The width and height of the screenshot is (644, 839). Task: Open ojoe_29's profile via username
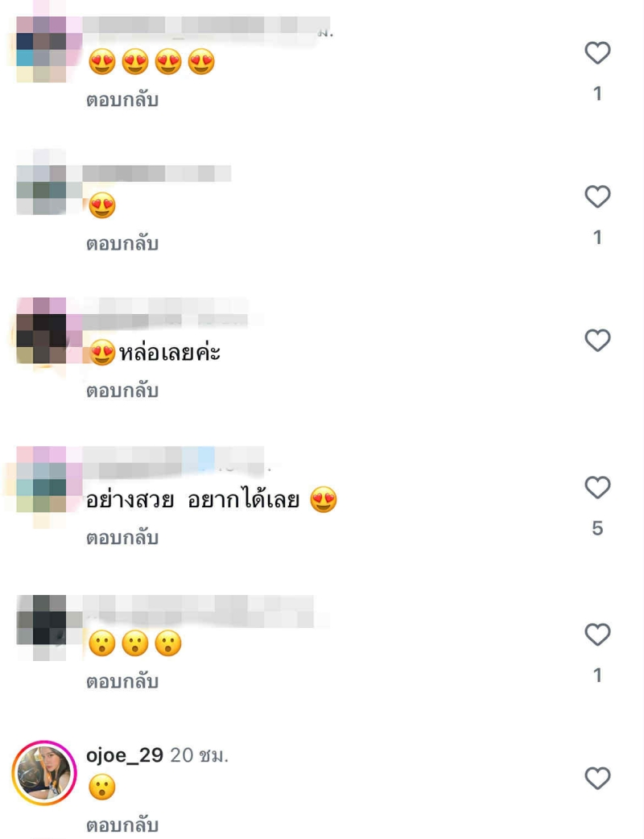coord(125,755)
